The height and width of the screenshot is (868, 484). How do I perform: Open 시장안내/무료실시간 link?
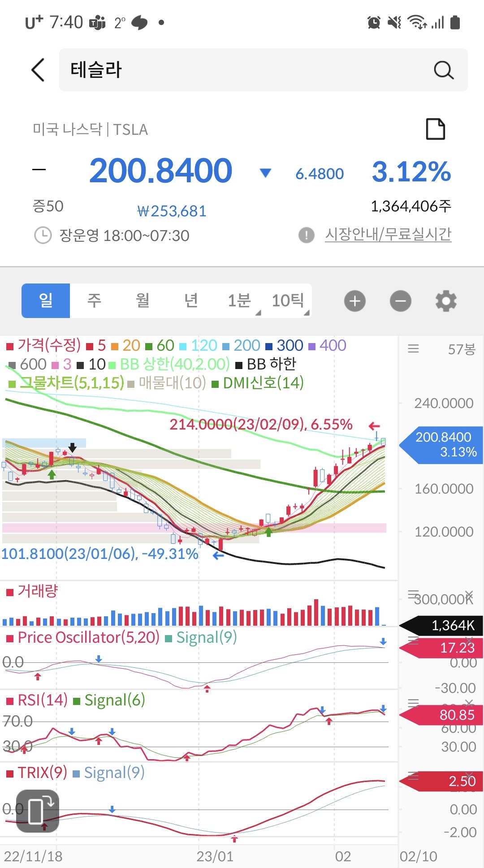pyautogui.click(x=388, y=234)
